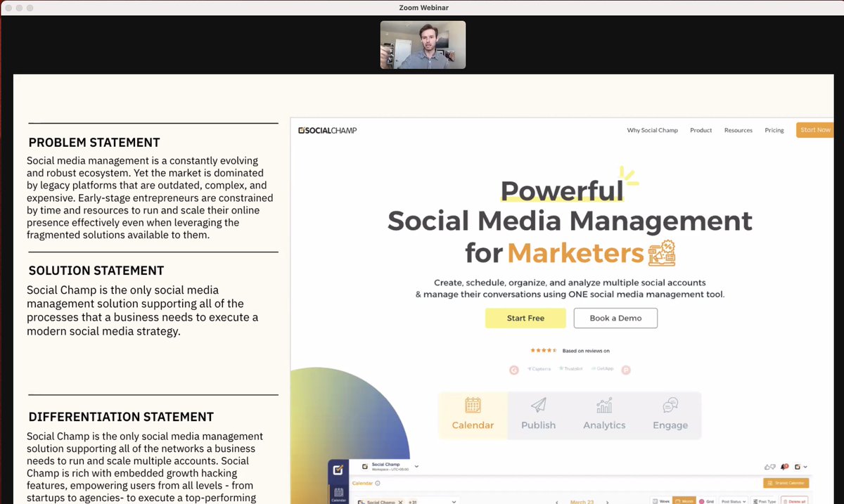The height and width of the screenshot is (504, 844).
Task: Remove the Social Champ account chip
Action: click(x=399, y=502)
